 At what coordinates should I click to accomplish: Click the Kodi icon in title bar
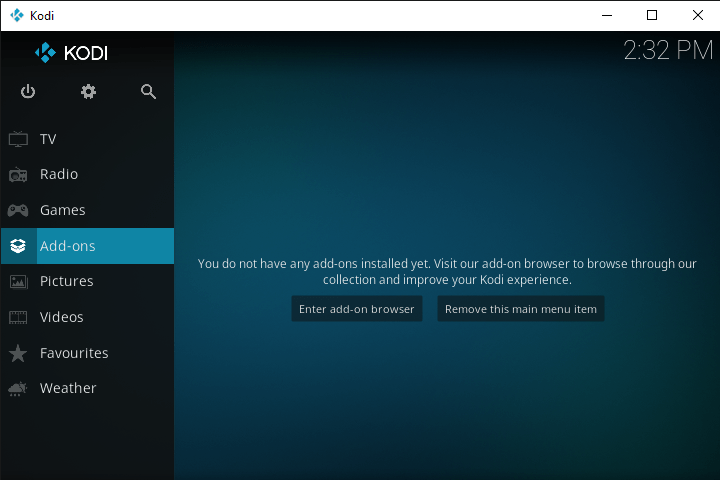tap(17, 16)
